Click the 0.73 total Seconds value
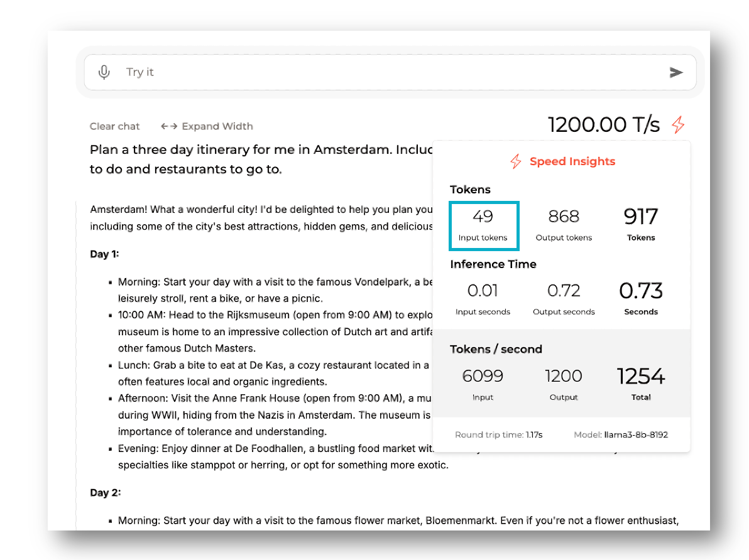The width and height of the screenshot is (749, 560). pyautogui.click(x=640, y=291)
